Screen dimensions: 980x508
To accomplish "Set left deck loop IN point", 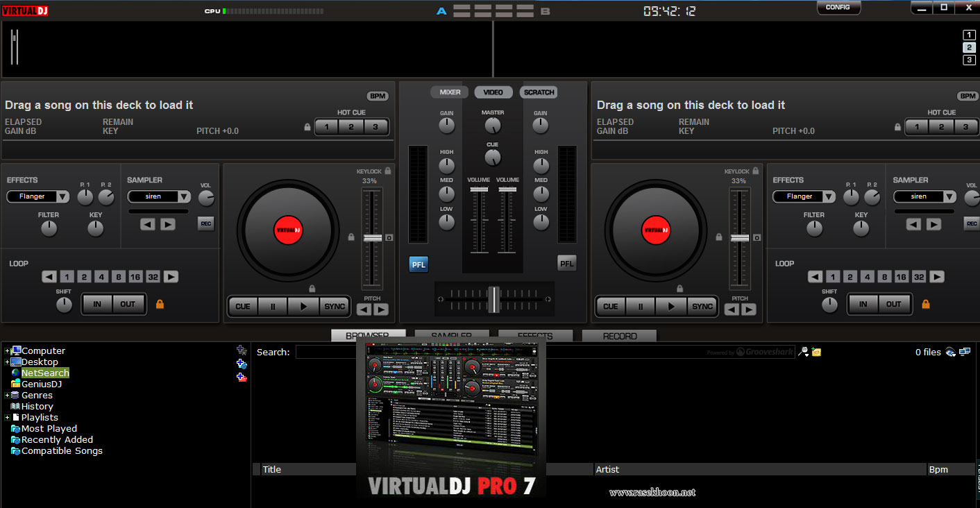I will pos(97,304).
